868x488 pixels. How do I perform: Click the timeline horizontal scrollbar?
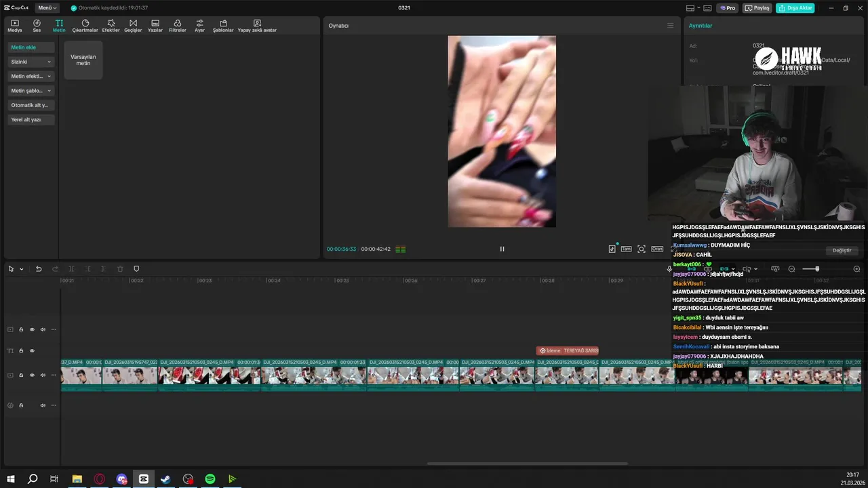[x=528, y=464]
